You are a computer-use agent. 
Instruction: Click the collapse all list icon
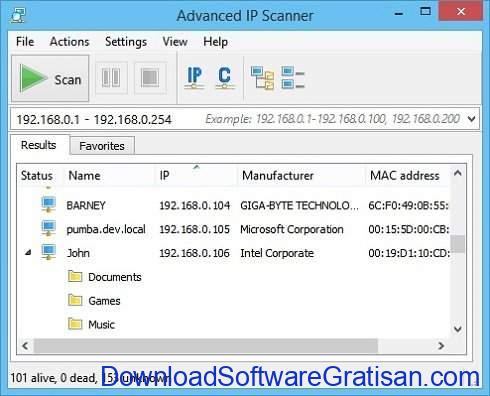click(292, 78)
